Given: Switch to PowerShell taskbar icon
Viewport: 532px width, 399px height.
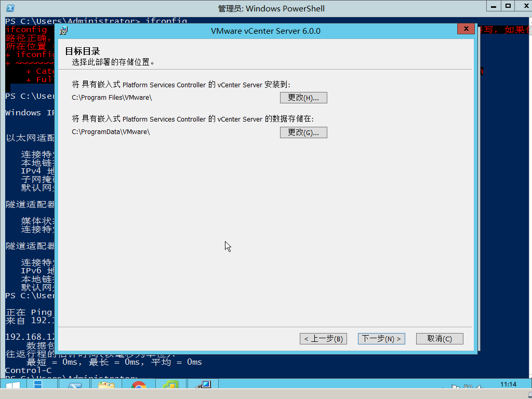Looking at the screenshot, I should 75,385.
